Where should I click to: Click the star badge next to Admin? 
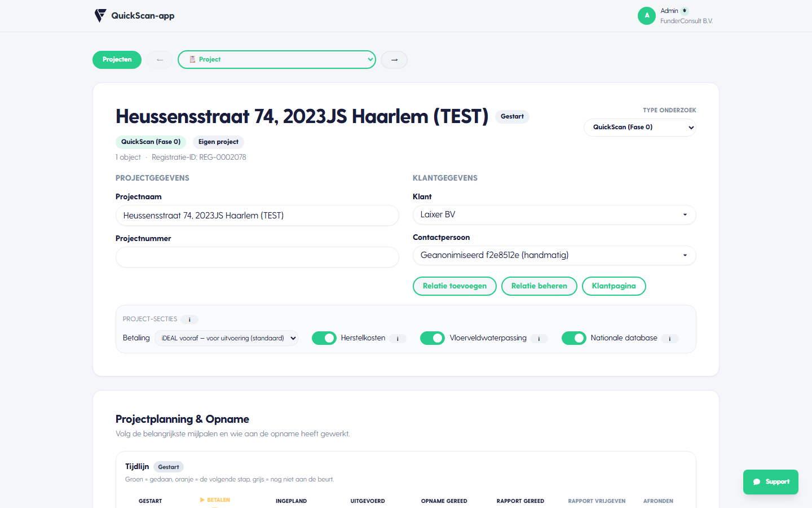(685, 11)
